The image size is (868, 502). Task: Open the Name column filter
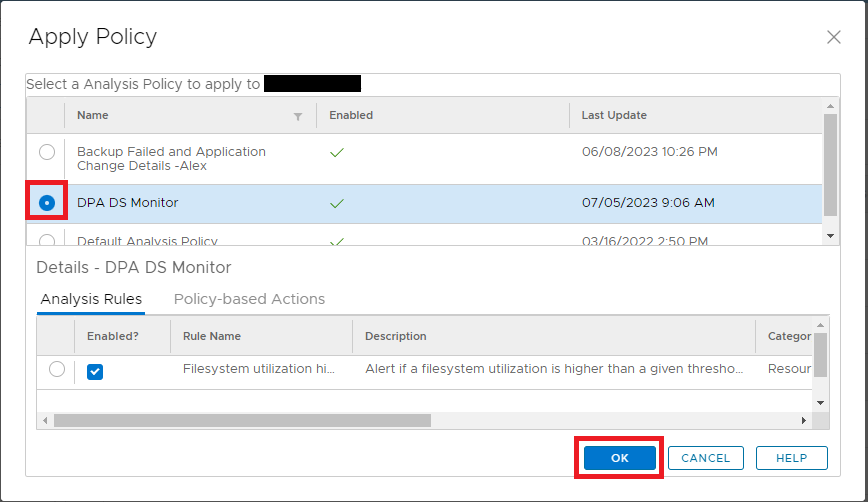coord(298,116)
